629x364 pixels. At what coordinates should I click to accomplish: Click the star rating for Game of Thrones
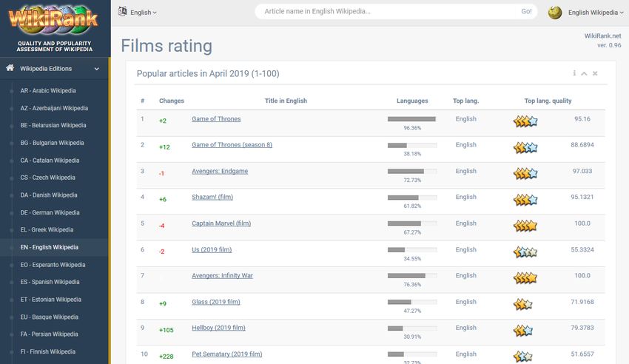coord(525,121)
